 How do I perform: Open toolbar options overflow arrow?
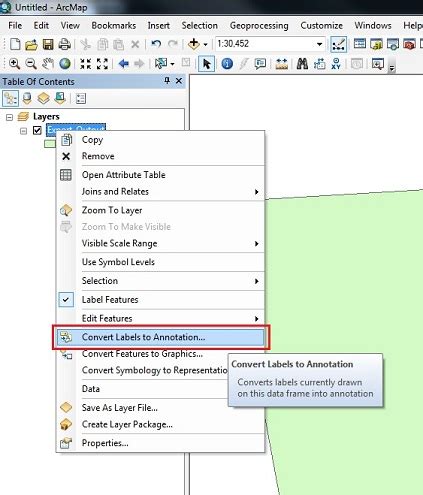[392, 68]
